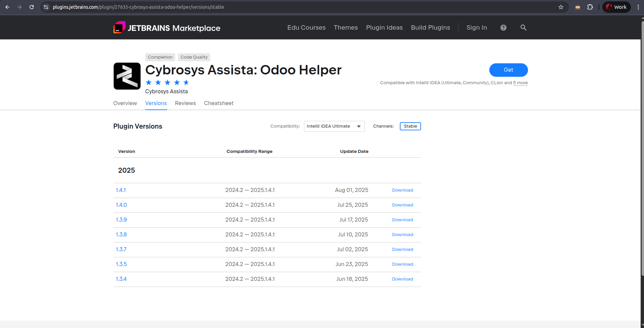Go back using browser back arrow

[x=7, y=7]
